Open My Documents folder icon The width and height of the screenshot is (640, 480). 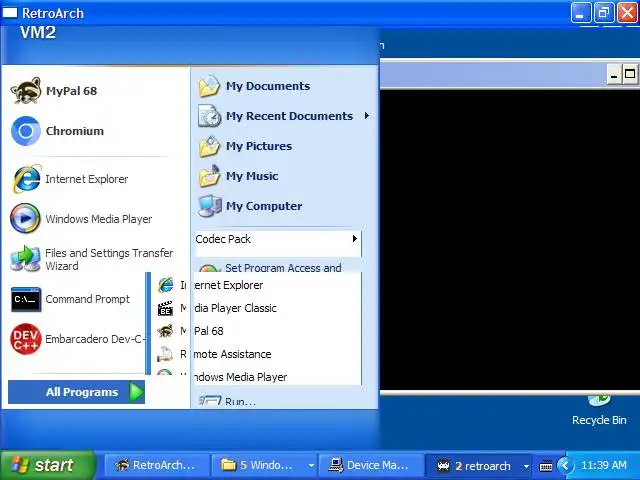point(209,86)
